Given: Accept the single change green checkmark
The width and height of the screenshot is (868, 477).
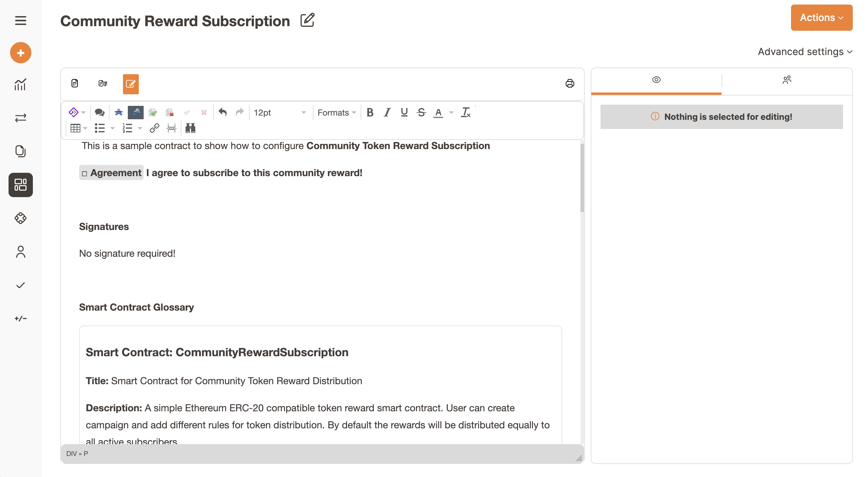Looking at the screenshot, I should pyautogui.click(x=187, y=112).
